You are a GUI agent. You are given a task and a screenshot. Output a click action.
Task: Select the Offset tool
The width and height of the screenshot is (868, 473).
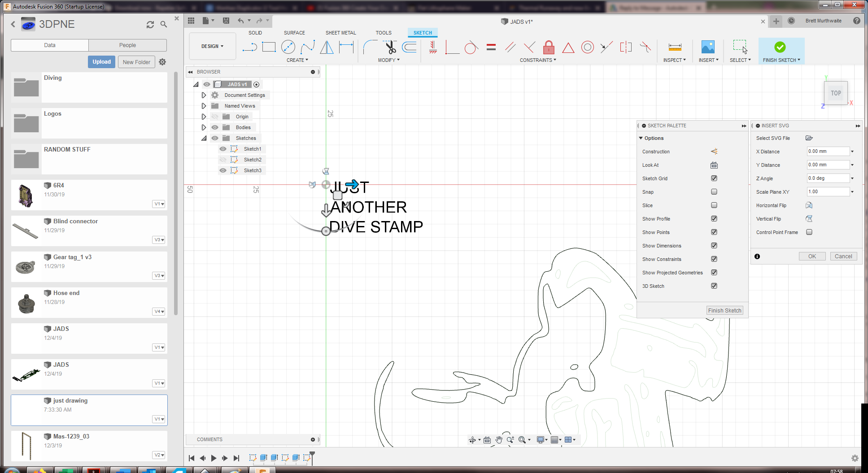point(410,47)
